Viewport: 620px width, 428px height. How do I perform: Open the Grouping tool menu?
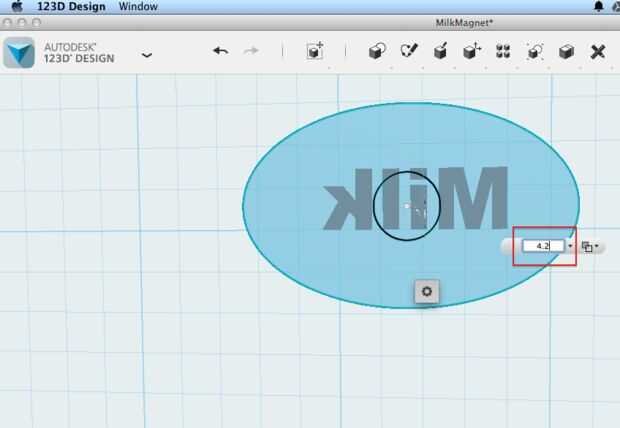(535, 51)
